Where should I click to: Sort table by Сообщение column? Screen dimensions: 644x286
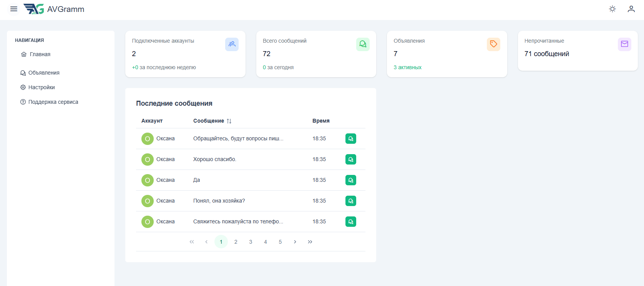[x=229, y=121]
